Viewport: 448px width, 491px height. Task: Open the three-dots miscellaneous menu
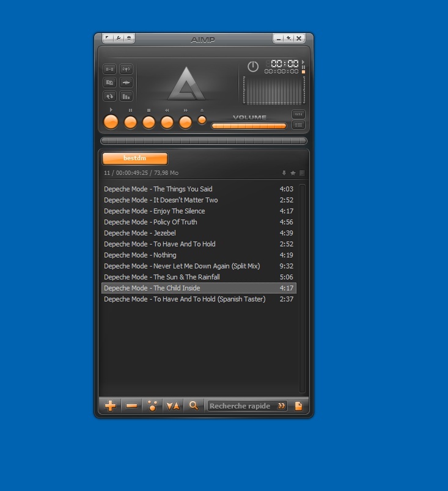pos(152,406)
